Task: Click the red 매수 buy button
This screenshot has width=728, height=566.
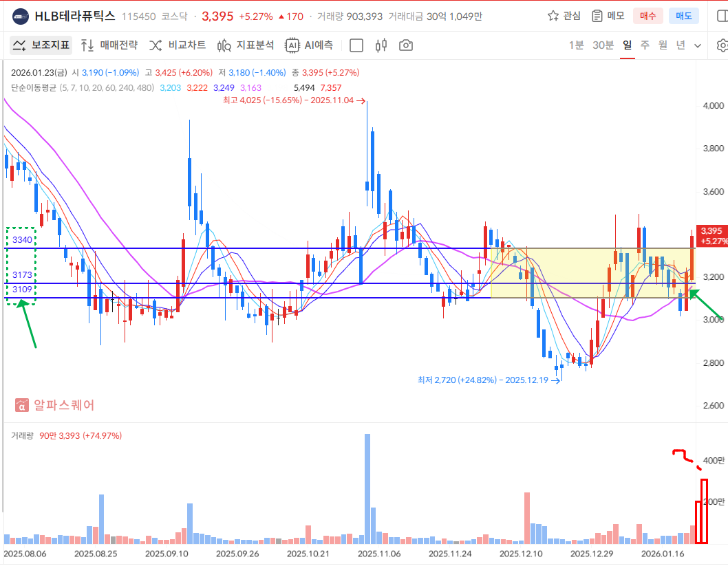Action: (x=648, y=16)
